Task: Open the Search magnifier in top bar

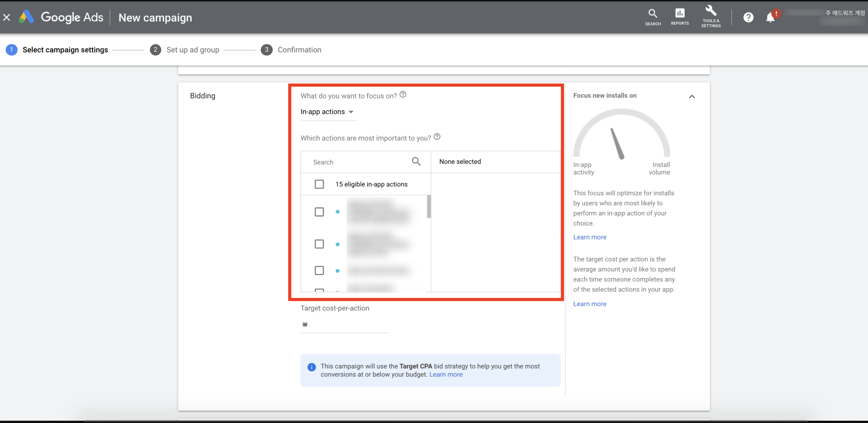Action: tap(653, 14)
